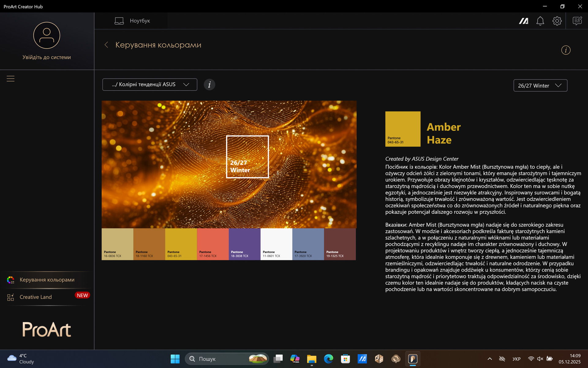Click the Керування кольорами page heading
The image size is (588, 368).
coord(158,45)
